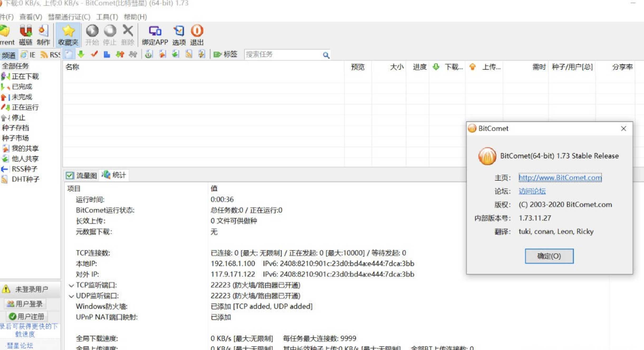Click the clock document torrent archive icon
Screen dimensions: 644x350
coord(149,54)
